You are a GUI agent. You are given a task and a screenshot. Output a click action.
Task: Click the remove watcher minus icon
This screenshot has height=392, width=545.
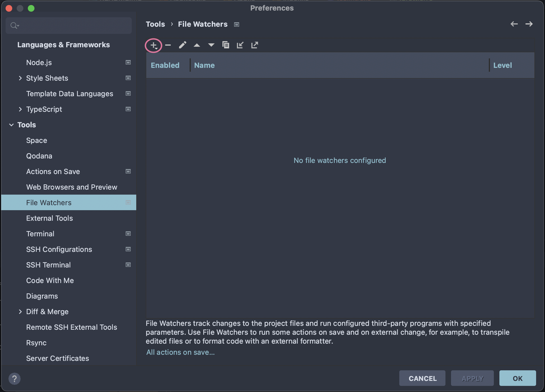point(168,45)
